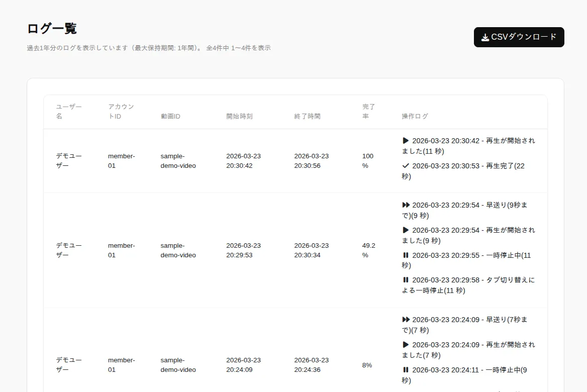Click the 開始時刻 column header
The height and width of the screenshot is (392, 587).
(239, 117)
